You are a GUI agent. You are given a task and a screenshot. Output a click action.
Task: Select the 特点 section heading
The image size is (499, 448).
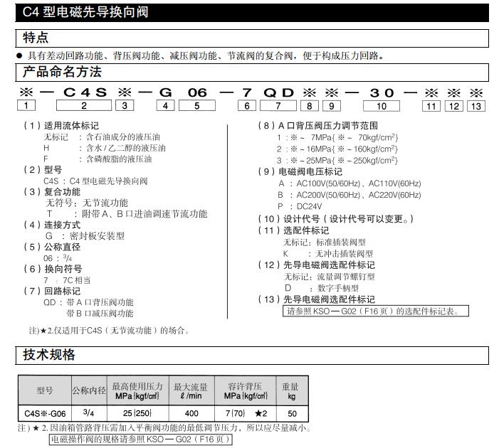(x=36, y=38)
